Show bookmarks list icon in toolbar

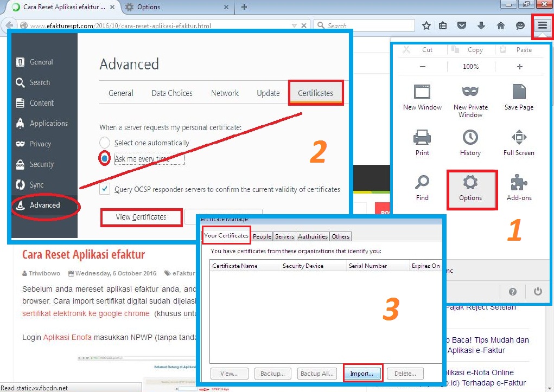click(x=443, y=25)
